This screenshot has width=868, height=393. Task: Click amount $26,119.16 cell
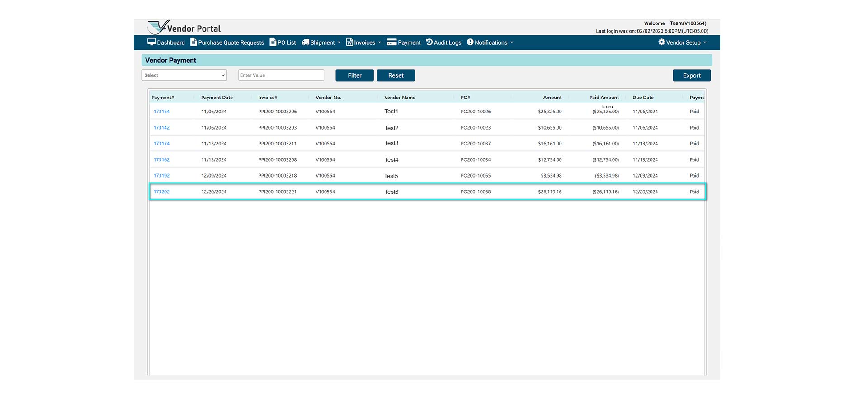click(550, 192)
